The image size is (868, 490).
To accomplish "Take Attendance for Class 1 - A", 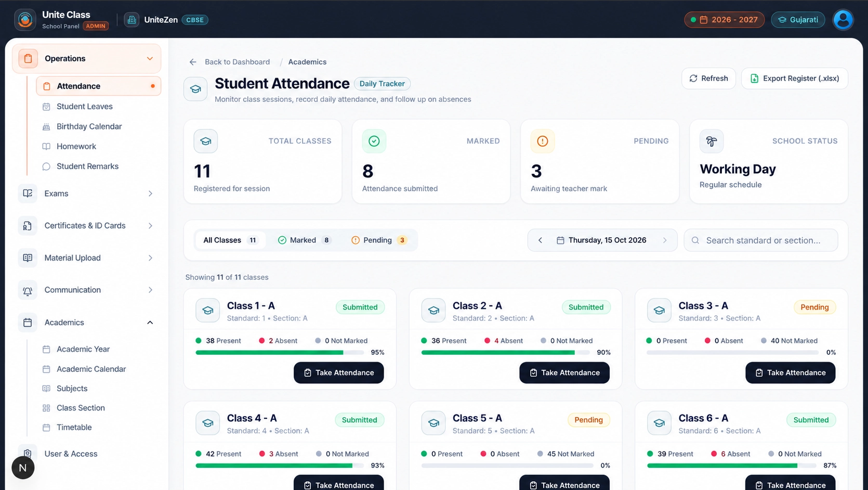I will click(339, 373).
